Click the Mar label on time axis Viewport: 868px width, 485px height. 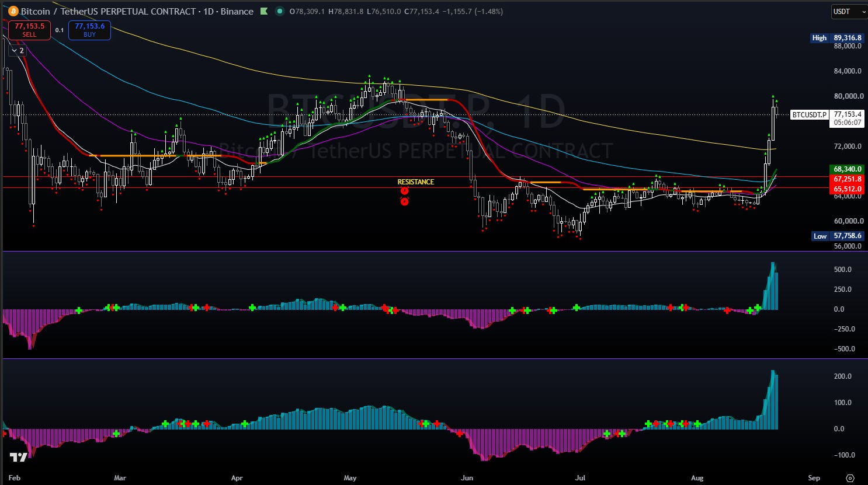tap(120, 478)
